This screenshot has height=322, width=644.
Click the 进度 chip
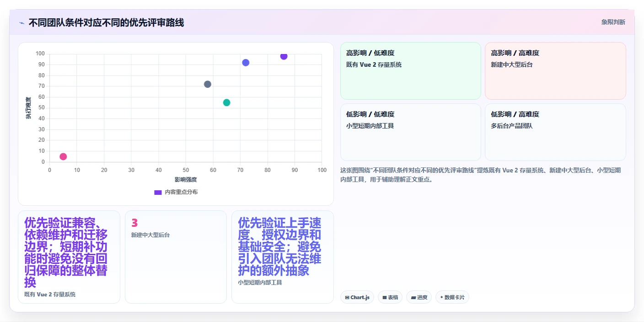point(419,297)
